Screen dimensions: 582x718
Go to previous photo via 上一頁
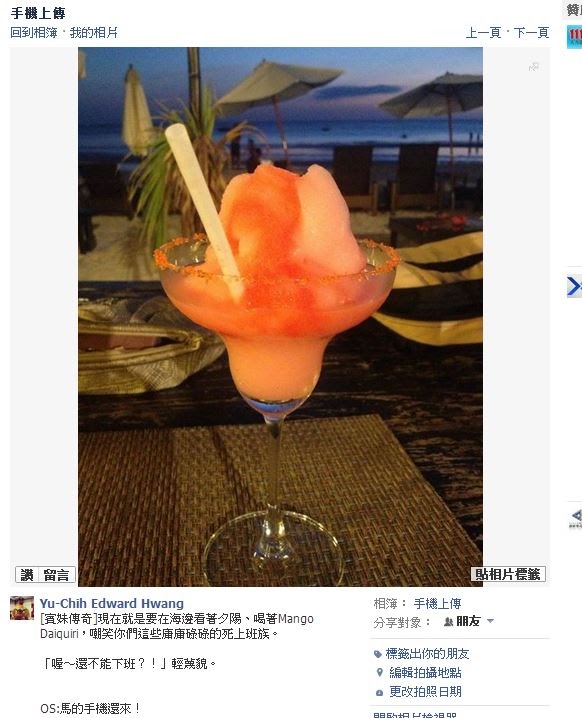(483, 33)
